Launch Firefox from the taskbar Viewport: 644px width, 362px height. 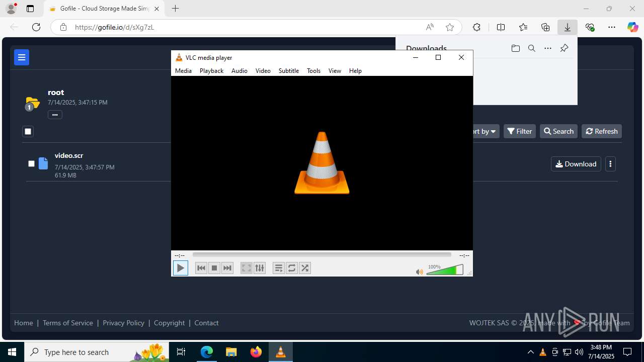point(256,352)
